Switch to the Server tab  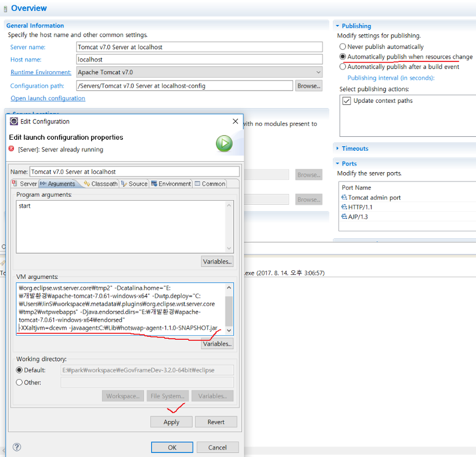[x=24, y=184]
